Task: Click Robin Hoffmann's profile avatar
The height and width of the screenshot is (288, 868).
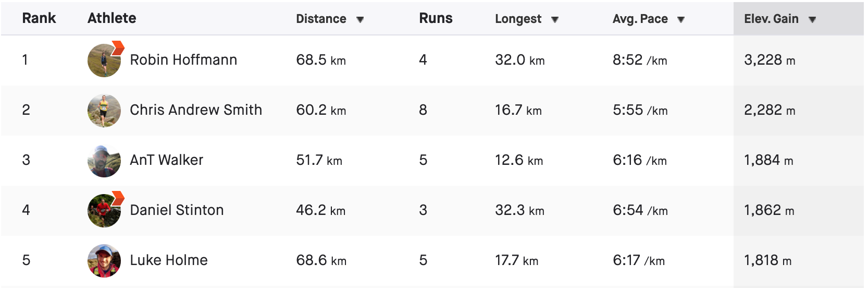Action: (x=104, y=61)
